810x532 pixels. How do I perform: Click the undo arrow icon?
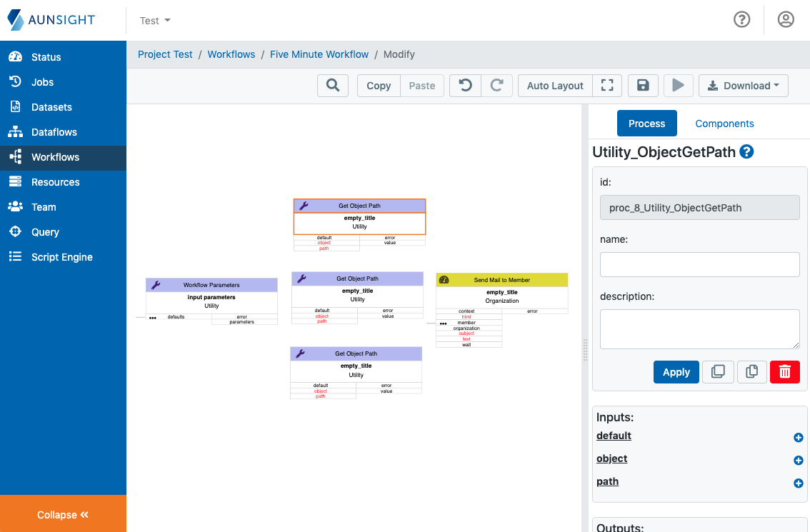(465, 86)
